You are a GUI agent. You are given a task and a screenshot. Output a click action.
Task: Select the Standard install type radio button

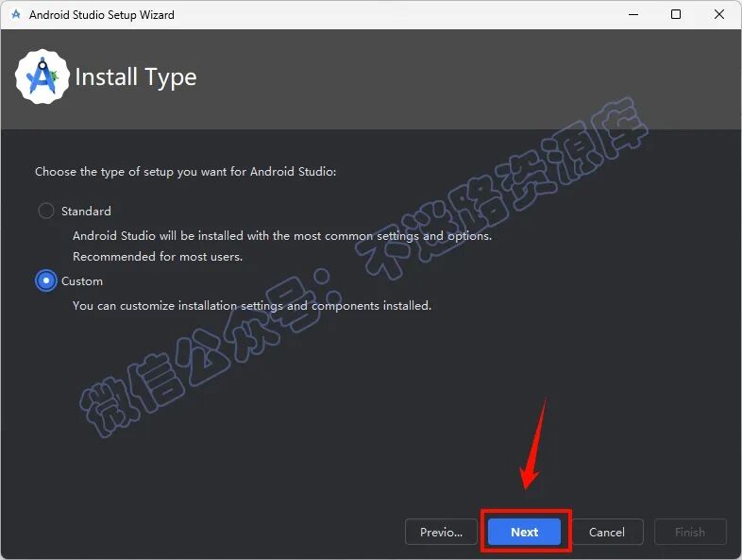pos(46,211)
